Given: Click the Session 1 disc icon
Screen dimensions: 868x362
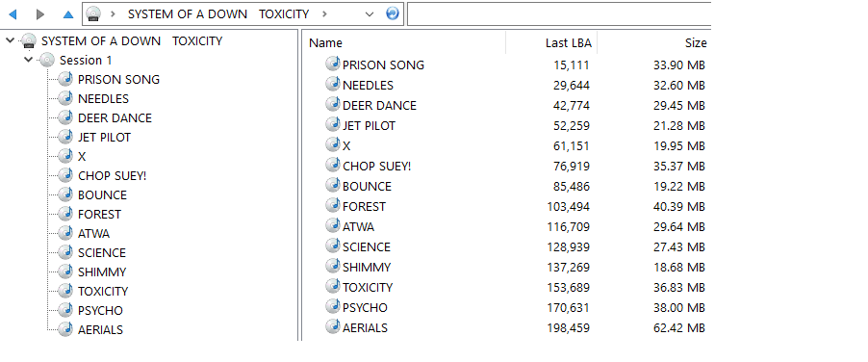Looking at the screenshot, I should (x=47, y=60).
